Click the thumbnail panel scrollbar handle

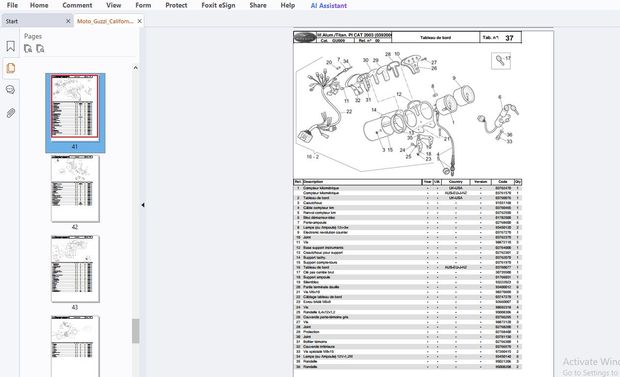(x=136, y=331)
